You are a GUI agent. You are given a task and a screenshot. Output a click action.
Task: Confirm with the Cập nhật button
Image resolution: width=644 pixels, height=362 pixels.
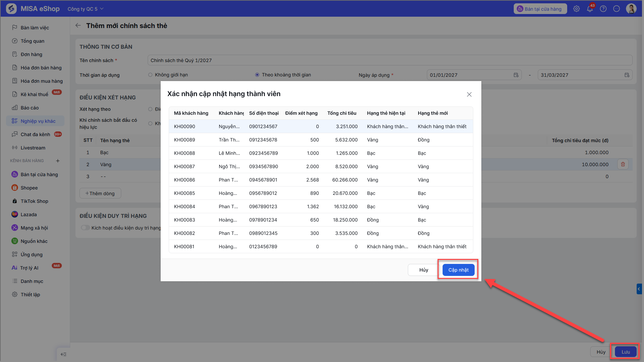458,270
